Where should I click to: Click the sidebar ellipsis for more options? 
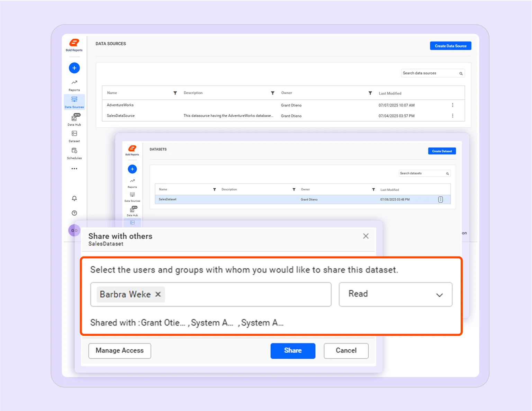[74, 169]
